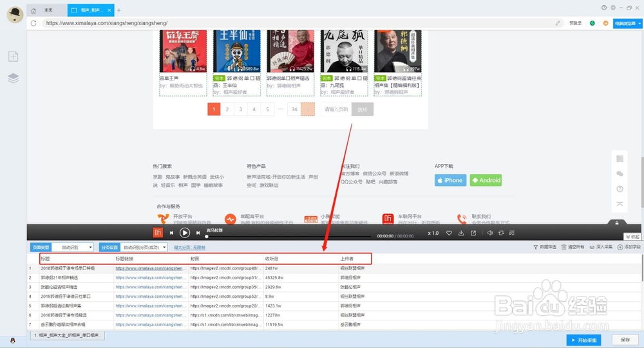The width and height of the screenshot is (644, 348).
Task: Click the 预登录 button
Action: point(575,23)
